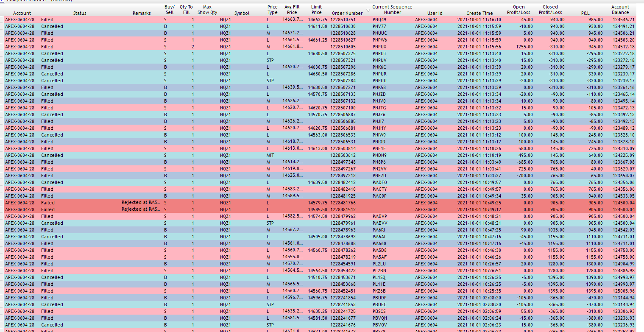Click limit price 14613.00
This screenshot has width=644, height=332.
pyautogui.click(x=317, y=148)
